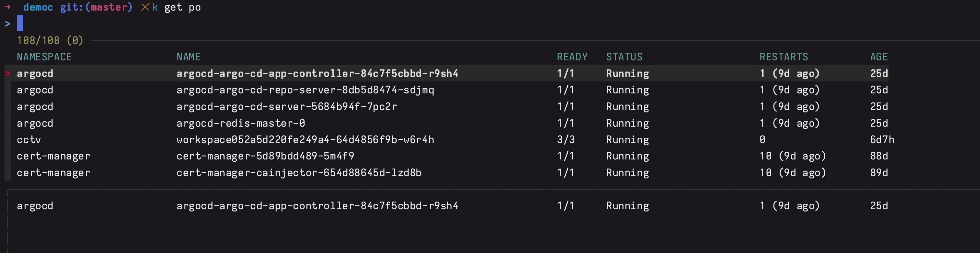Viewport: 980px width, 253px height.
Task: Select the cert-manager-cainjector pod row
Action: (x=299, y=173)
